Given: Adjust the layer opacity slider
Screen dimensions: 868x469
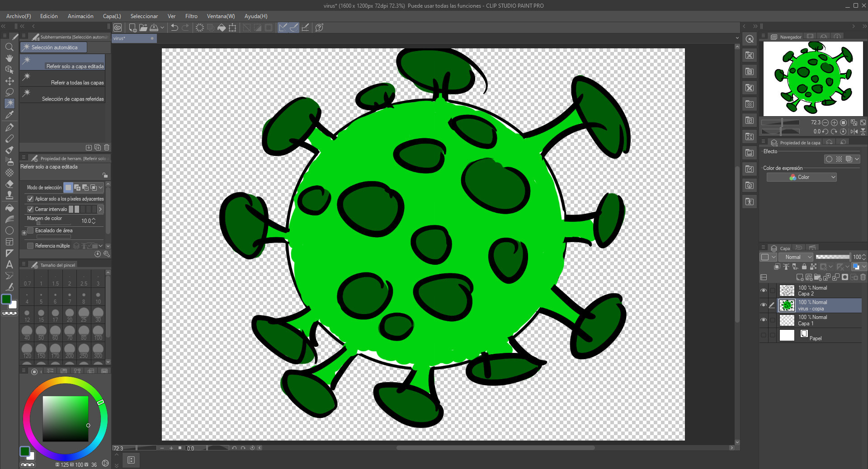Looking at the screenshot, I should coord(833,257).
